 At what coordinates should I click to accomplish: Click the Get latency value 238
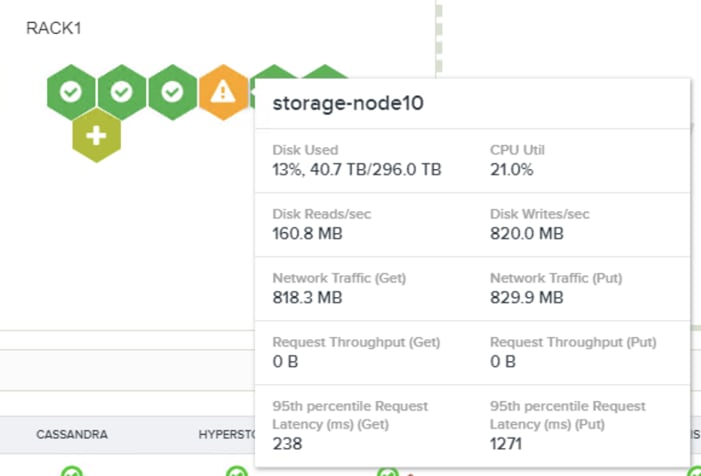[x=287, y=444]
